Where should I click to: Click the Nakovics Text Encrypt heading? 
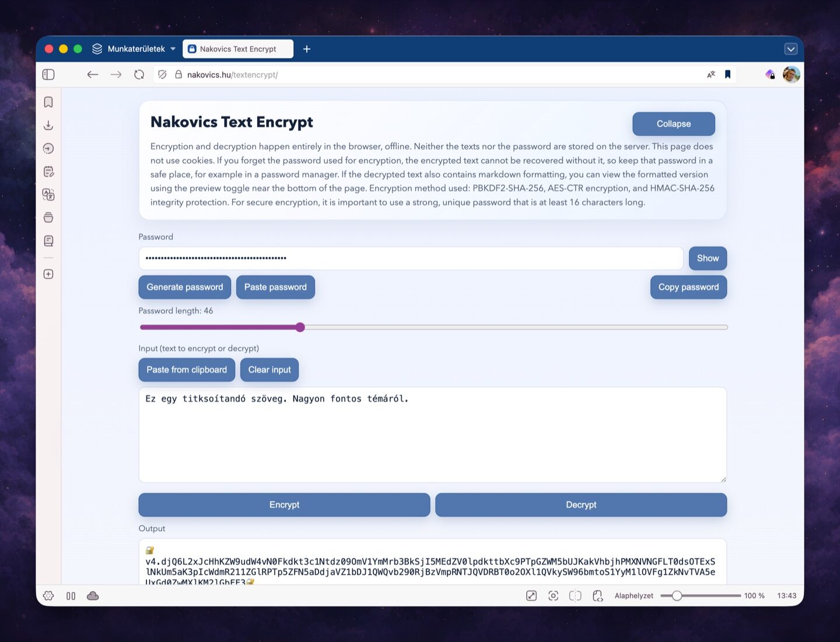click(232, 122)
